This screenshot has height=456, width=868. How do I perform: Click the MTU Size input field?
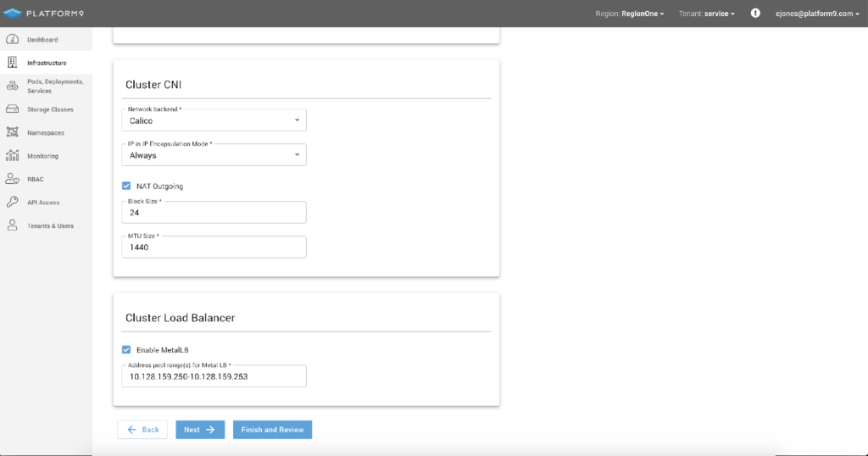[x=214, y=247]
